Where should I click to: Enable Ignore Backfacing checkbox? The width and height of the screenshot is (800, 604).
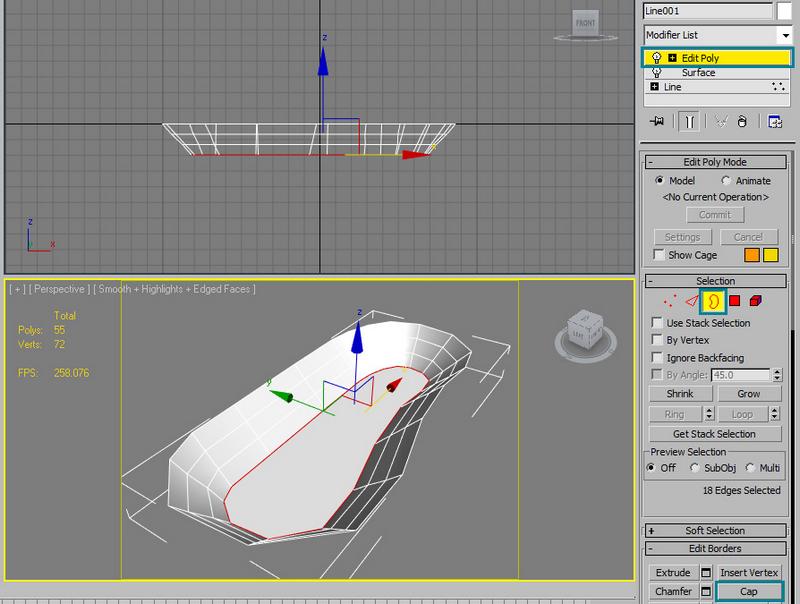coord(657,357)
